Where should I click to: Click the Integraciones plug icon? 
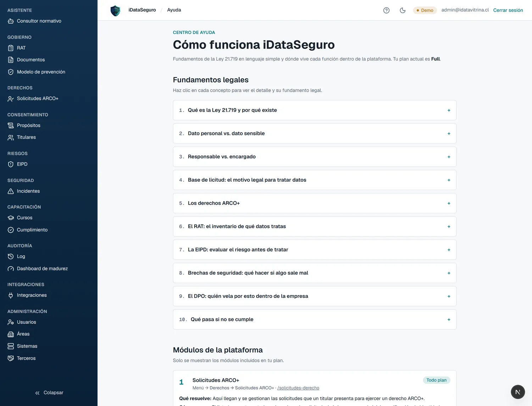[11, 295]
